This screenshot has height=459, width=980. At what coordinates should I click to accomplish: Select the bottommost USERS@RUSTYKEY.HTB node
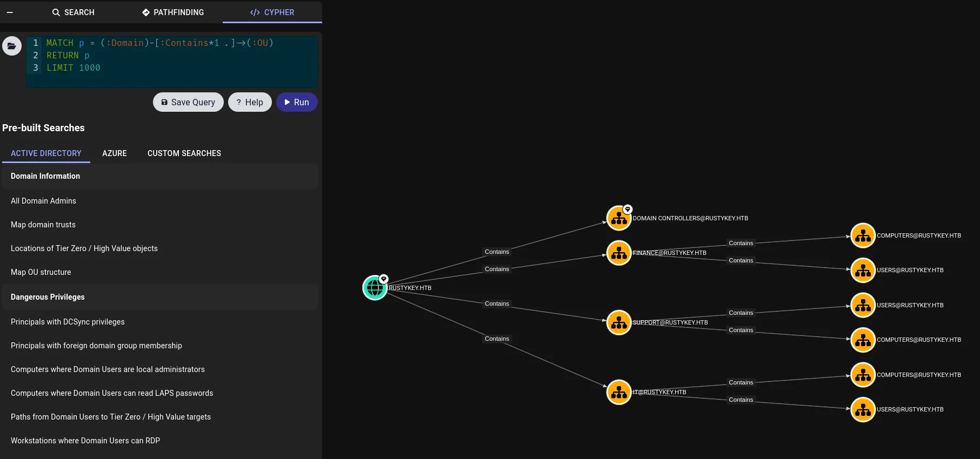tap(863, 409)
